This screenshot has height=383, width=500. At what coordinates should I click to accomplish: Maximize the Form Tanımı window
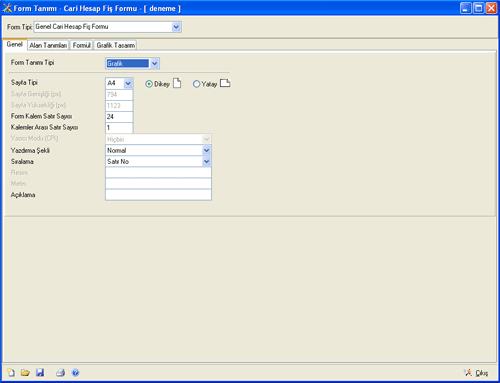pos(478,8)
